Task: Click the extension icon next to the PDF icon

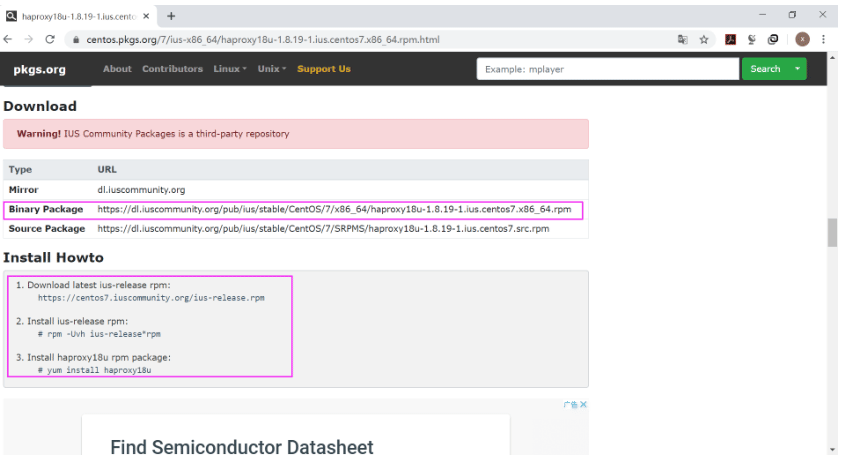Action: coord(752,40)
